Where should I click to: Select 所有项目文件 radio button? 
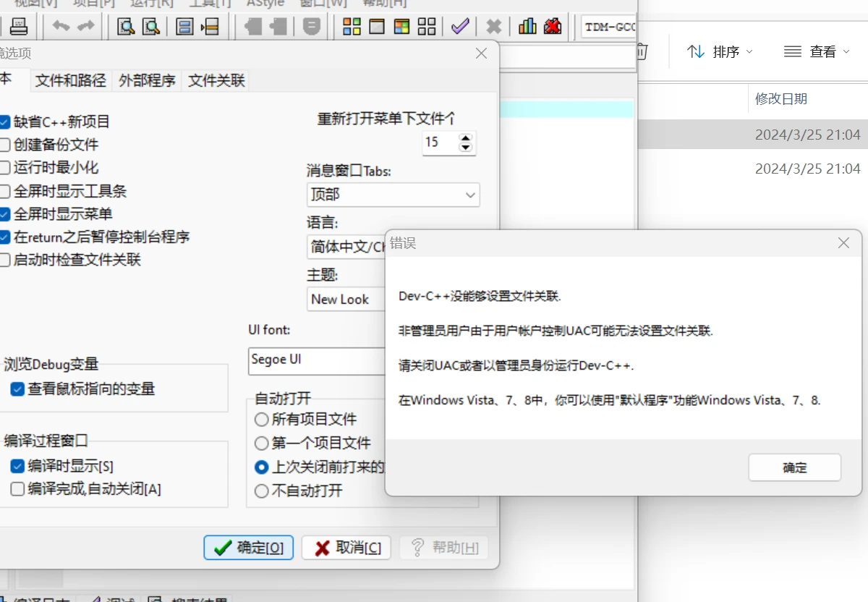pos(261,419)
